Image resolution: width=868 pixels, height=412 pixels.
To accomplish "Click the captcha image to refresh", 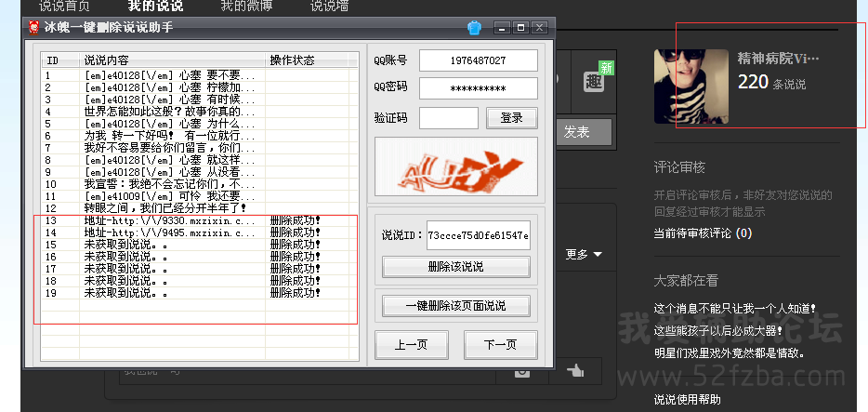I will point(456,166).
